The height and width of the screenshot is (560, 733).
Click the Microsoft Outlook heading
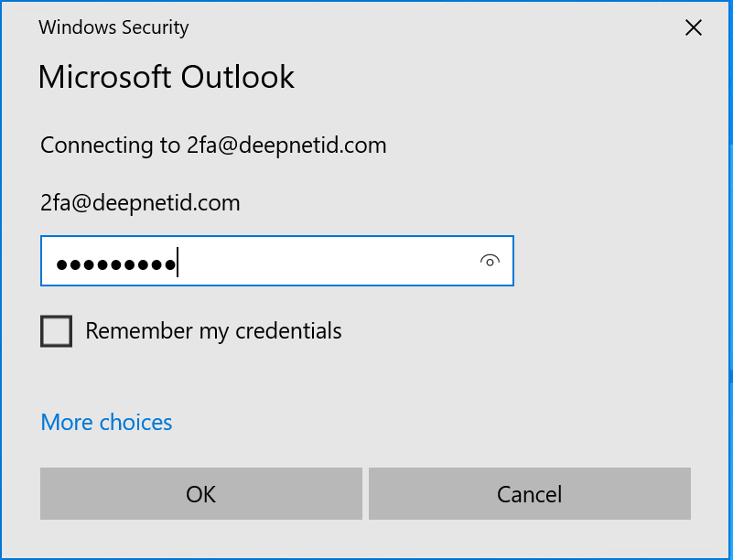tap(167, 77)
